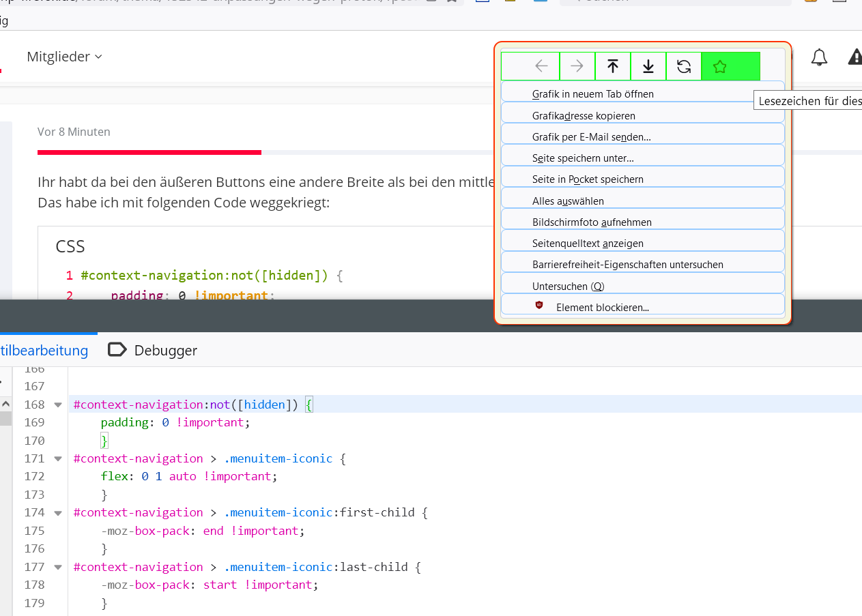
Task: Collapse the first-child rule at line 174
Action: point(58,512)
